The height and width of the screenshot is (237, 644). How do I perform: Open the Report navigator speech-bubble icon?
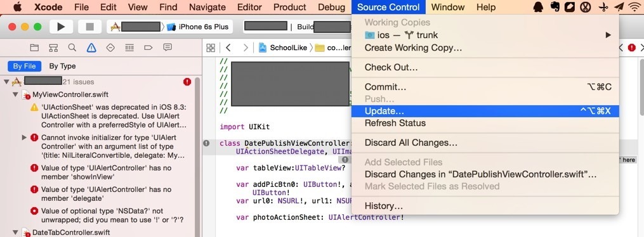[x=167, y=48]
